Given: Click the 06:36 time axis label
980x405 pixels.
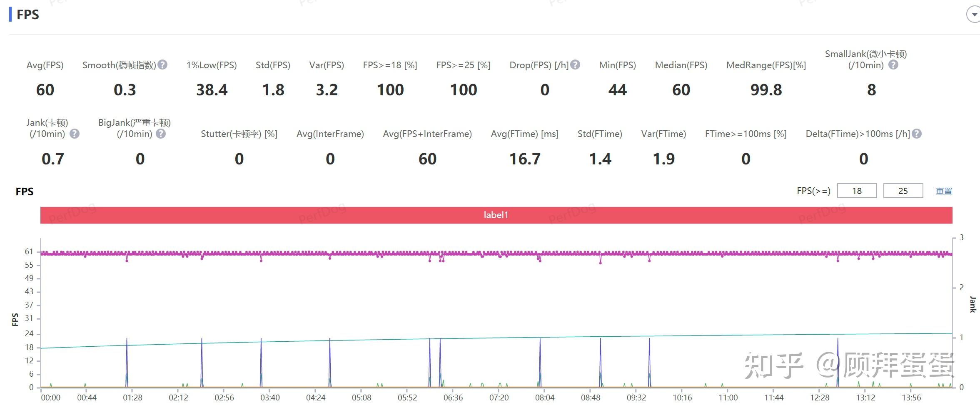Looking at the screenshot, I should 453,398.
